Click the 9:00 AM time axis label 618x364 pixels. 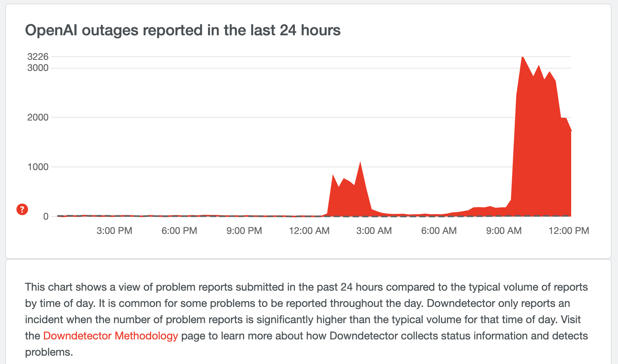click(x=504, y=230)
